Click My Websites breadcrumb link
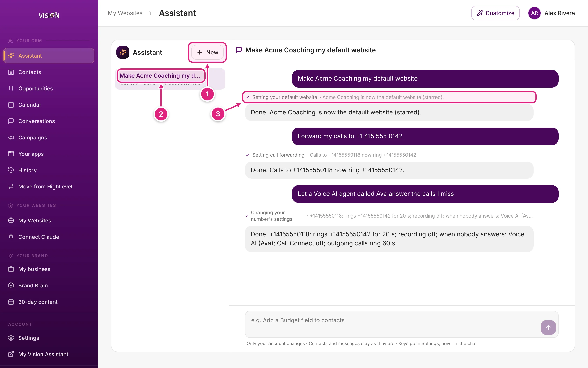 pyautogui.click(x=125, y=13)
